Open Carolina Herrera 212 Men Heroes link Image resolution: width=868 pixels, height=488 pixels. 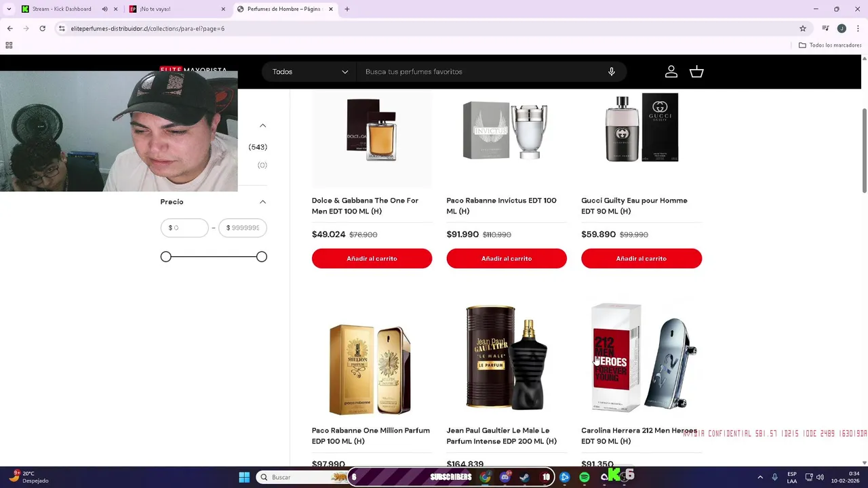click(x=639, y=436)
